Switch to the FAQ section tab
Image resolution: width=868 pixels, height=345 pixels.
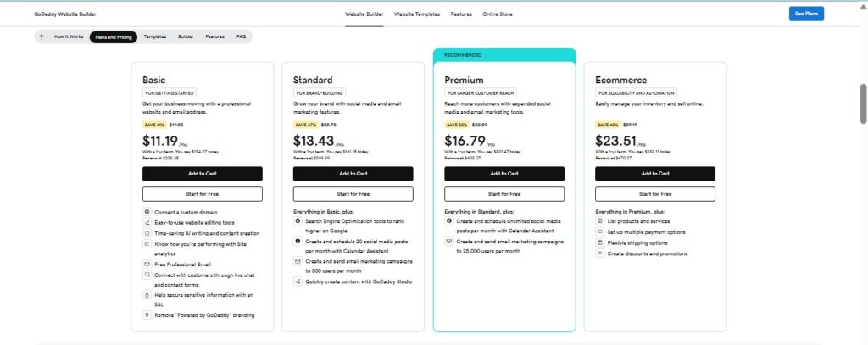pos(241,37)
